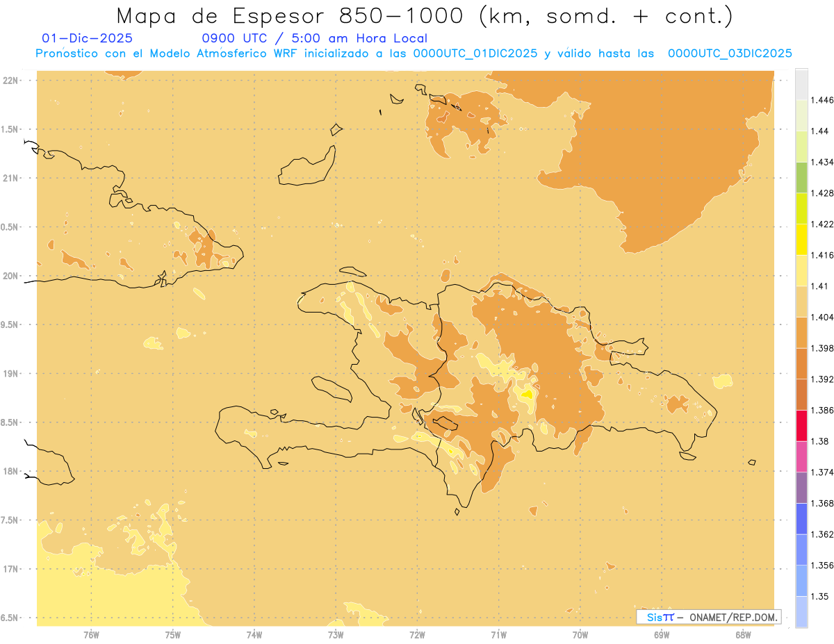This screenshot has width=834, height=644.
Task: Click the colorbar value "1.404"
Action: pos(824,317)
